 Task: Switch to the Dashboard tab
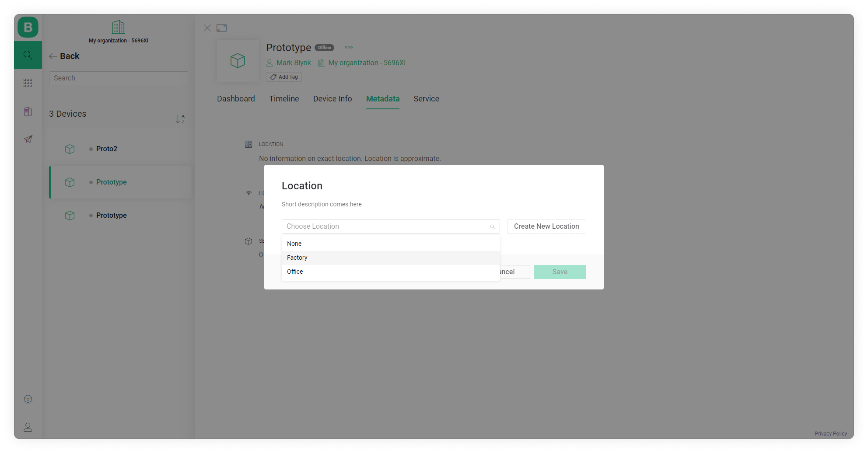coord(236,99)
